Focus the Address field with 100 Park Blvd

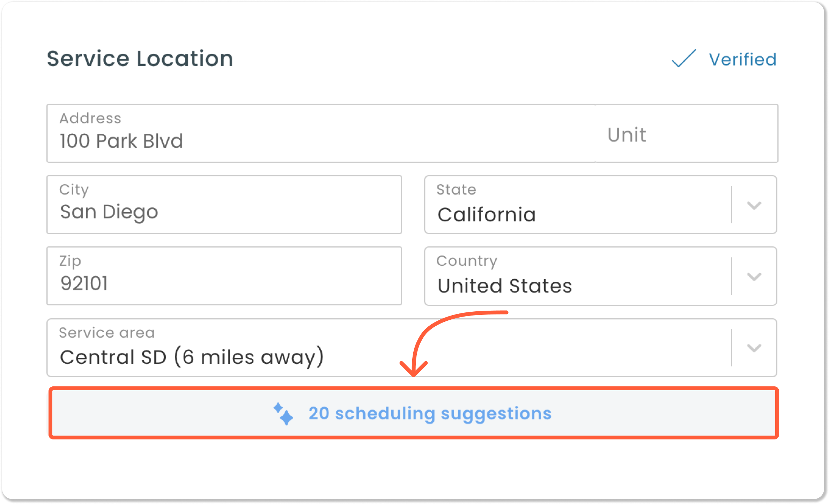(x=321, y=133)
